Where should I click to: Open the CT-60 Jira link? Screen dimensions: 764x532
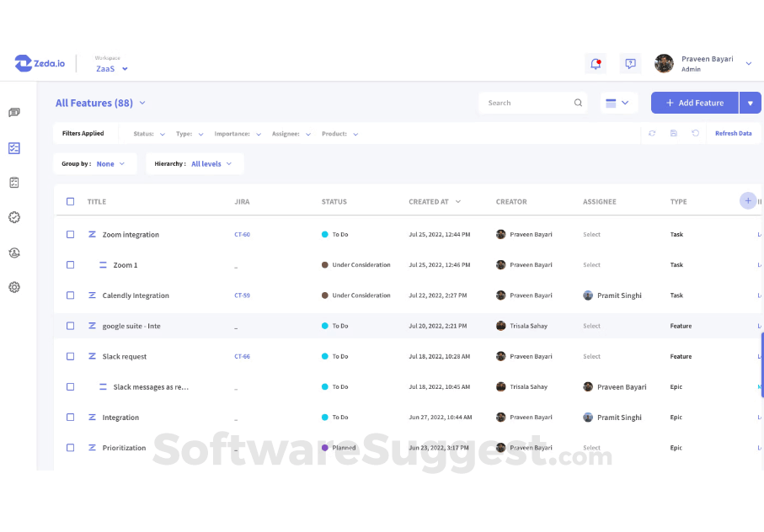click(242, 234)
